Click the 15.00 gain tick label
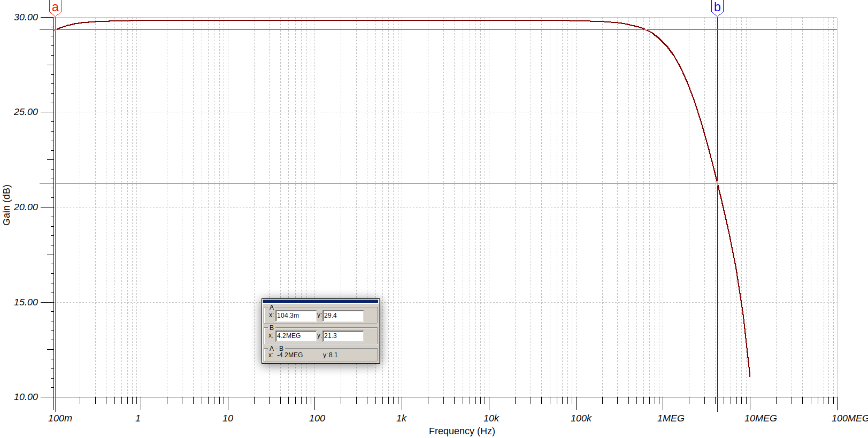Viewport: 868px width, 438px height. pyautogui.click(x=26, y=302)
